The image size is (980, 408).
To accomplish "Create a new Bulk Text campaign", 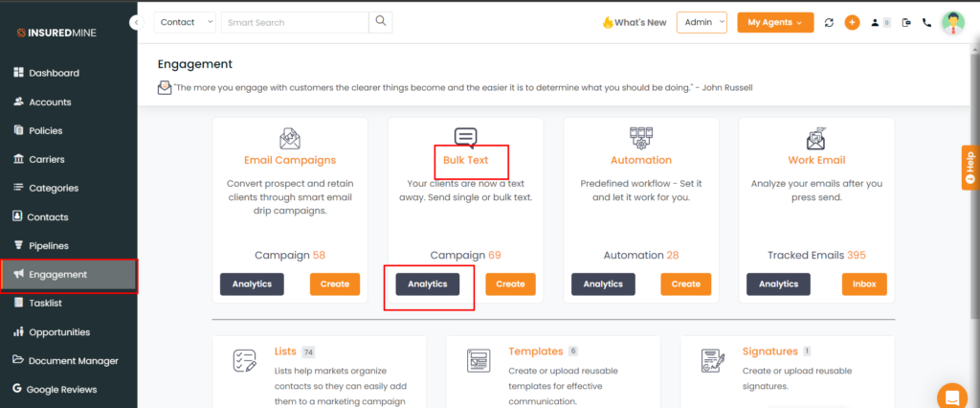I will point(511,284).
